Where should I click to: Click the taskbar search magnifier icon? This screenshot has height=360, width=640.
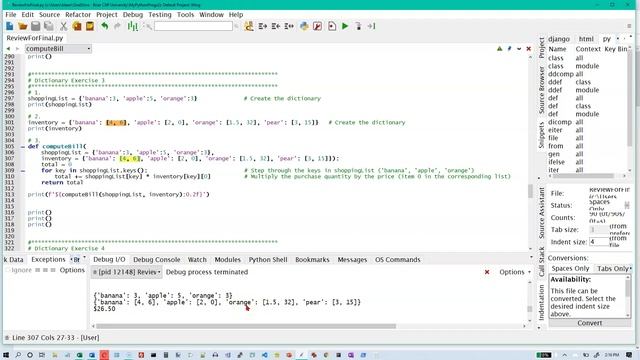point(18,355)
